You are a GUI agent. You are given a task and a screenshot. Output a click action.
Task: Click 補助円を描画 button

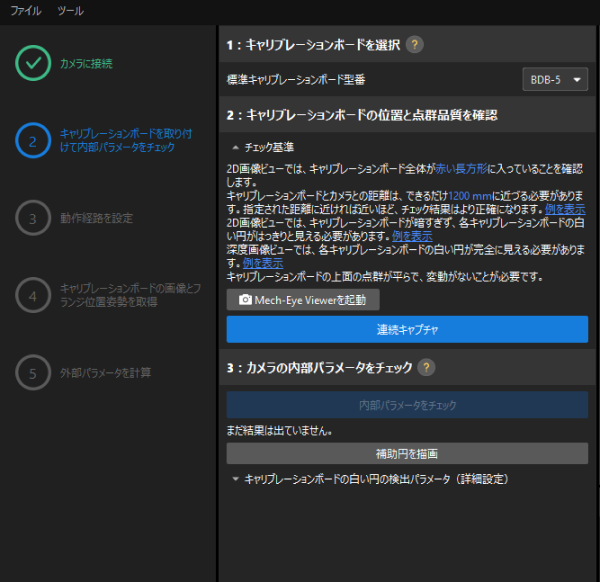pyautogui.click(x=407, y=453)
